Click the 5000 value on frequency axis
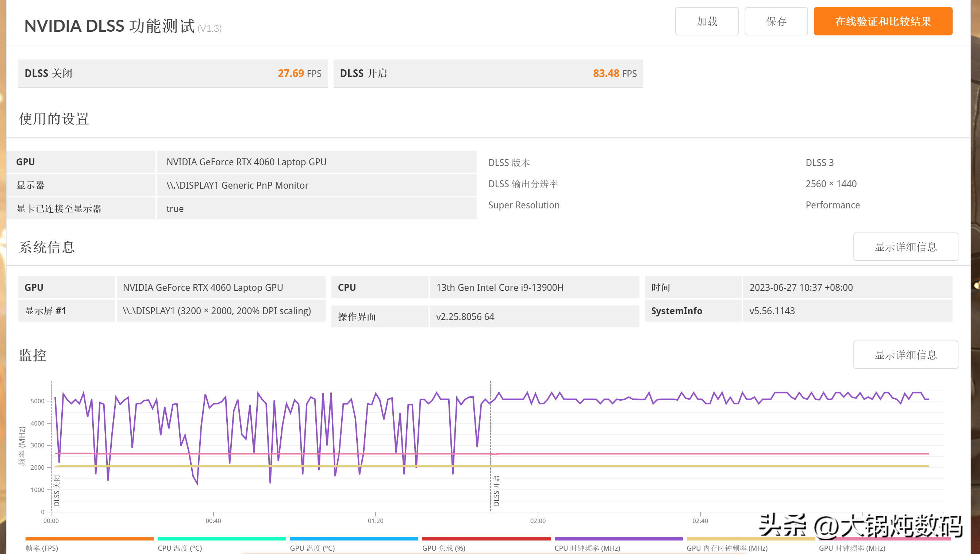The height and width of the screenshot is (554, 980). [37, 401]
